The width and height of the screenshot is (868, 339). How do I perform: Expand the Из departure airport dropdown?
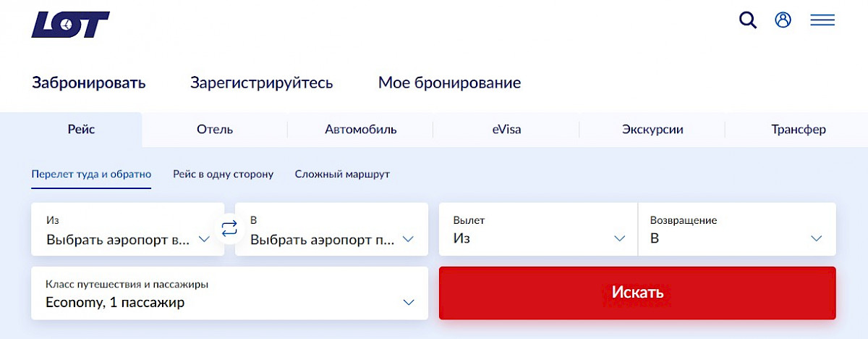[127, 229]
